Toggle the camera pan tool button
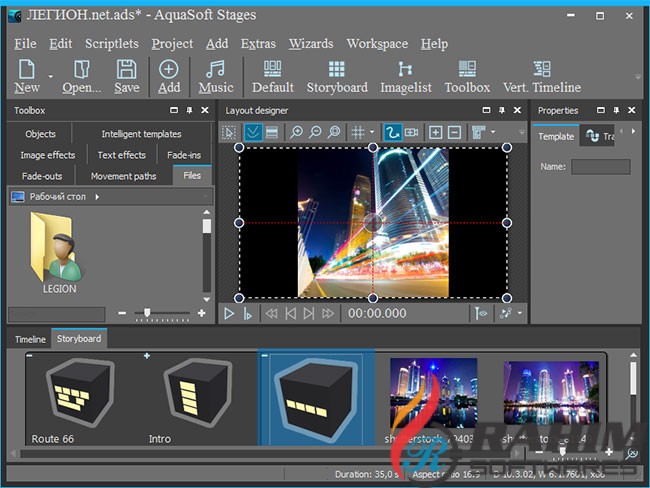Image resolution: width=650 pixels, height=488 pixels. [x=411, y=132]
